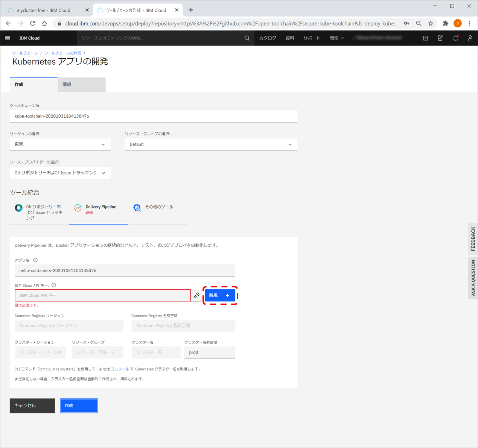The width and height of the screenshot is (478, 448).
Task: Follow the ツールチェーン breadcrumb link
Action: pyautogui.click(x=25, y=53)
